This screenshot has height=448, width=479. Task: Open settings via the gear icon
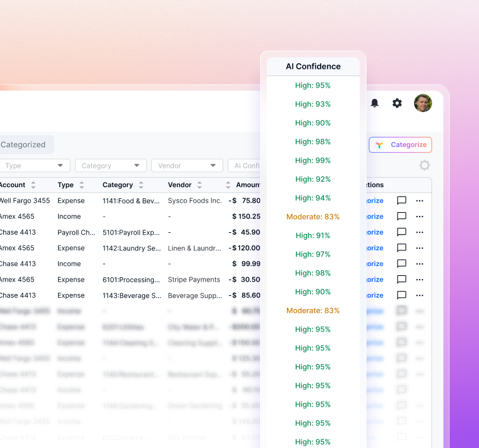(x=397, y=103)
